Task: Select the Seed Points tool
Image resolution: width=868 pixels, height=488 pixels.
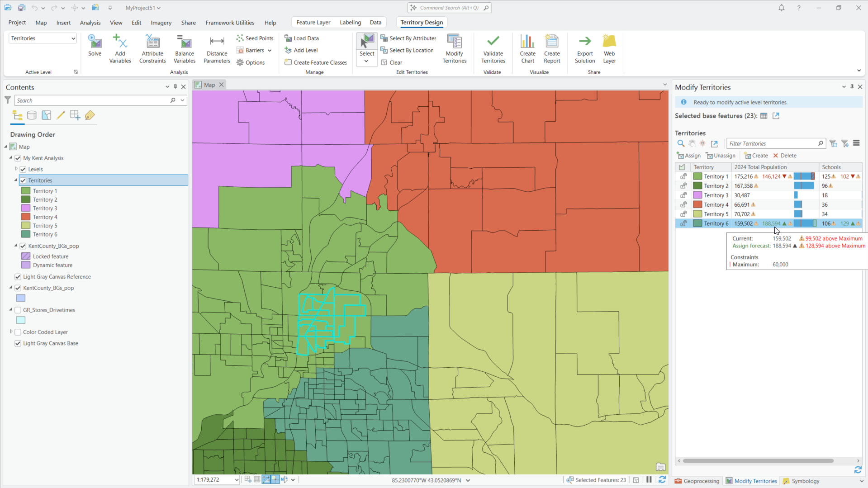Action: (x=255, y=38)
